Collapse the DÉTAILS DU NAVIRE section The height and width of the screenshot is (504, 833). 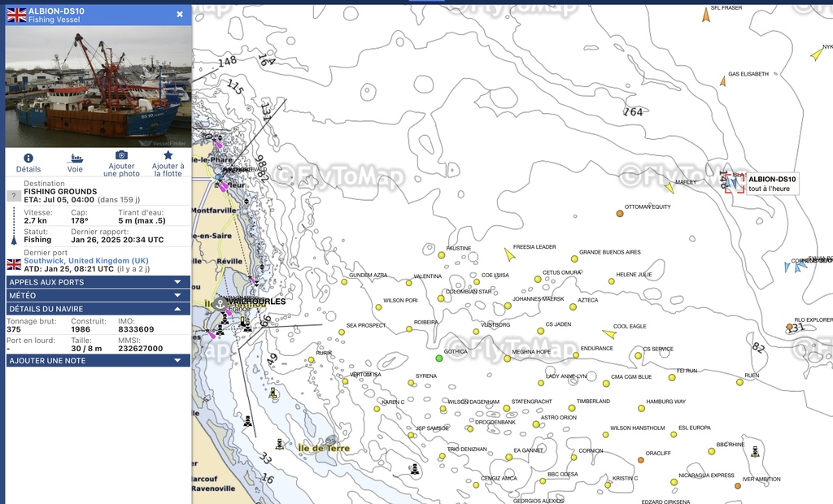[x=98, y=309]
